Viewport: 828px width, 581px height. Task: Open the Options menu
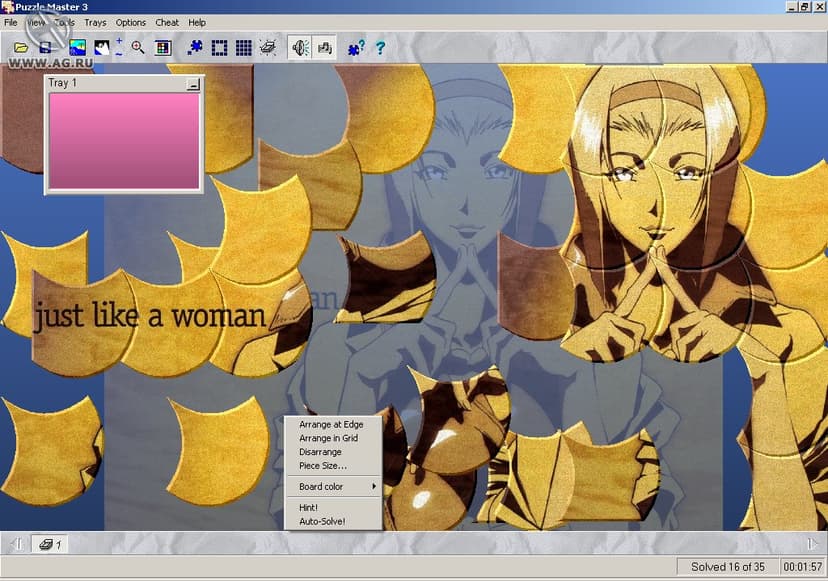tap(130, 23)
